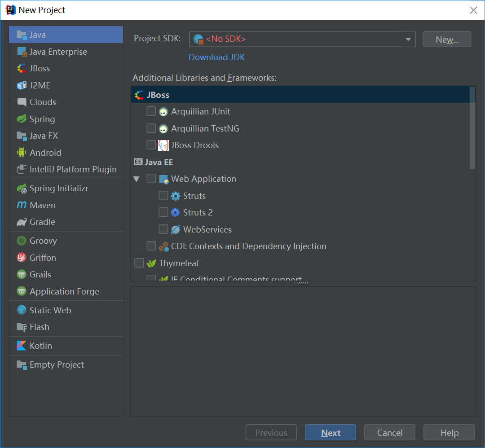Viewport: 485px width, 448px height.
Task: Click the Spring Initializr icon
Action: pos(22,188)
